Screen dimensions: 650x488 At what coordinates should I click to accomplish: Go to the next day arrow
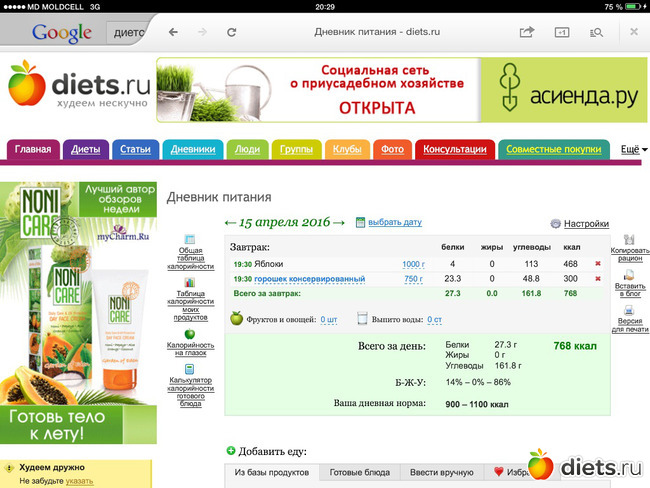coord(338,222)
